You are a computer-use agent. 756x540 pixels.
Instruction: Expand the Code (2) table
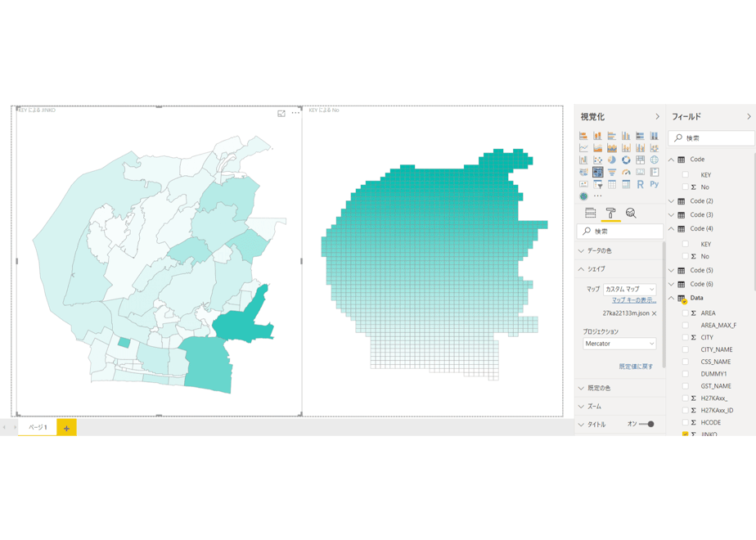pos(671,201)
